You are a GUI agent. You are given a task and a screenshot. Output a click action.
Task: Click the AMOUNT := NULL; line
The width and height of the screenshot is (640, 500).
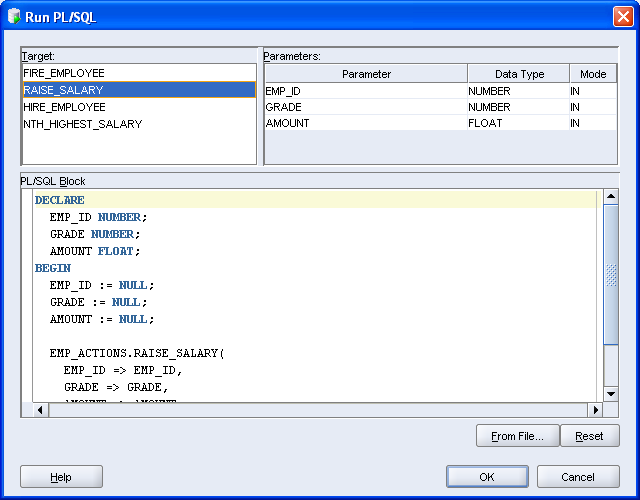102,319
